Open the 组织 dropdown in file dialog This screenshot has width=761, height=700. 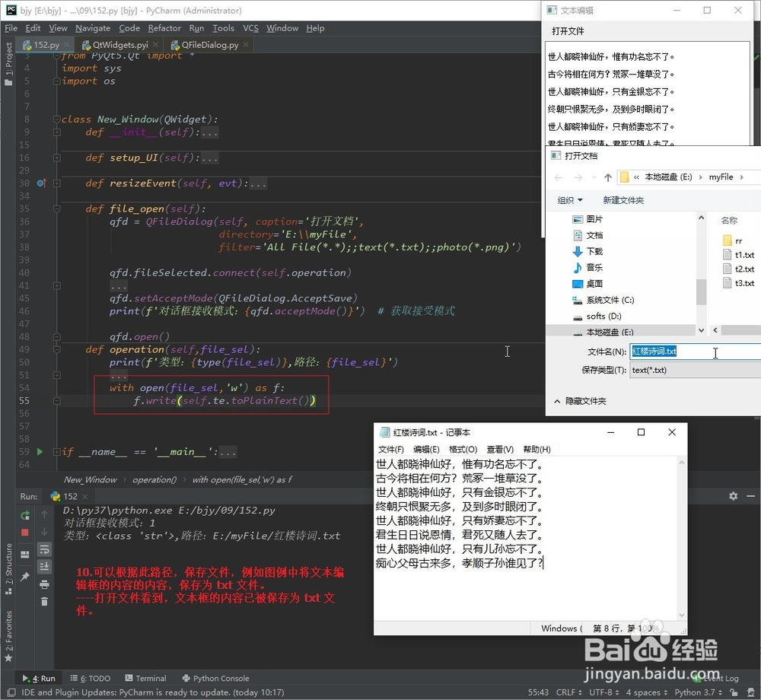pos(569,200)
